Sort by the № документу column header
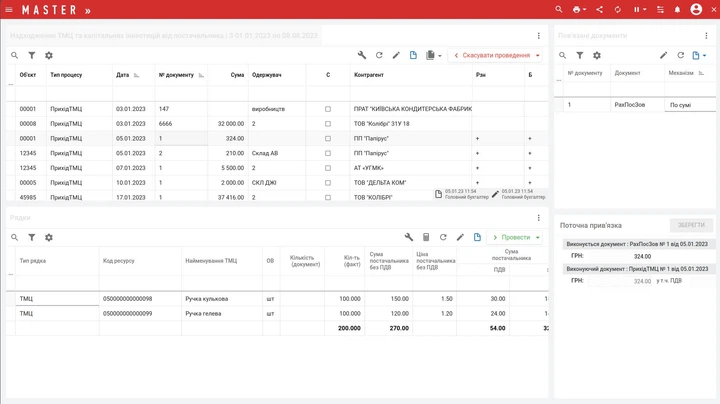The height and width of the screenshot is (404, 720). tap(180, 75)
